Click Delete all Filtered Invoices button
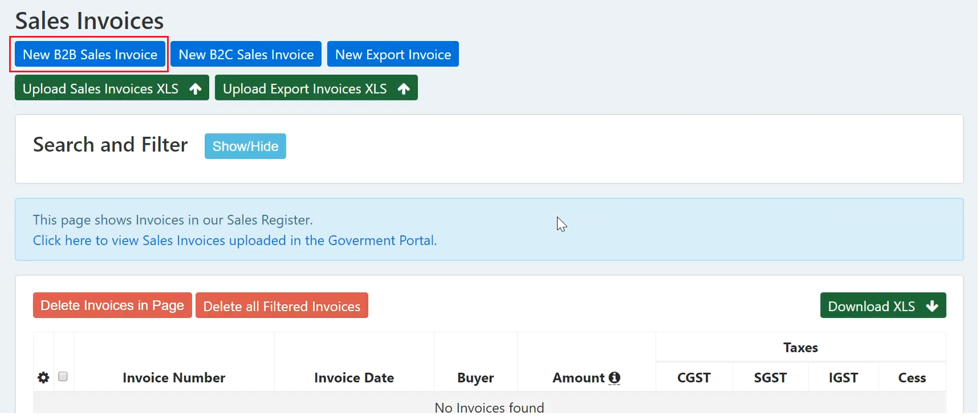Screen dimensions: 980x420 pyautogui.click(x=282, y=305)
